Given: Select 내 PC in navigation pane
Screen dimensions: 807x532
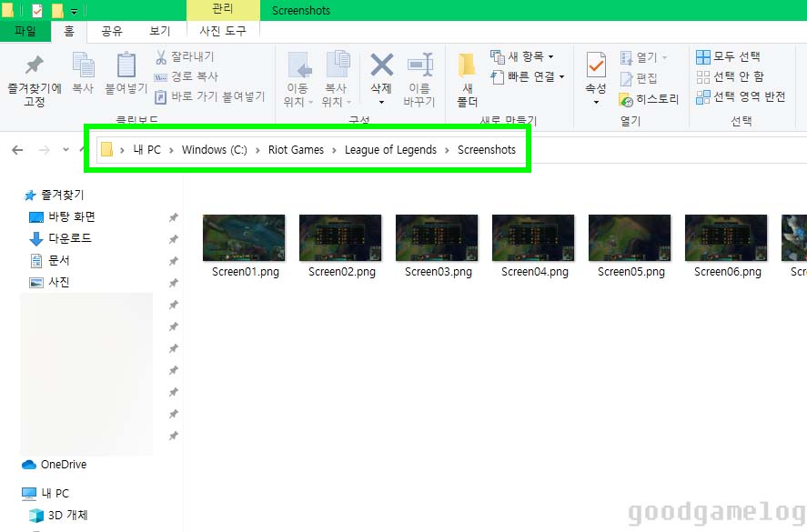Looking at the screenshot, I should point(45,494).
